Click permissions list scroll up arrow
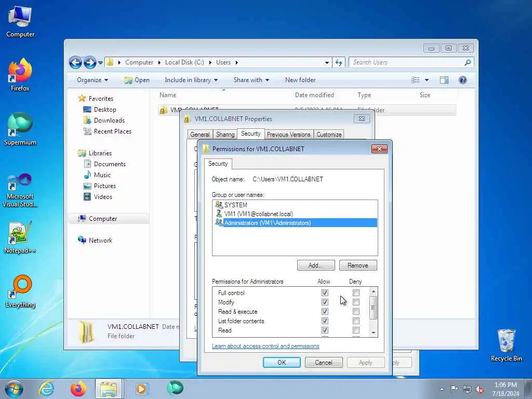This screenshot has width=532, height=399. pos(373,291)
